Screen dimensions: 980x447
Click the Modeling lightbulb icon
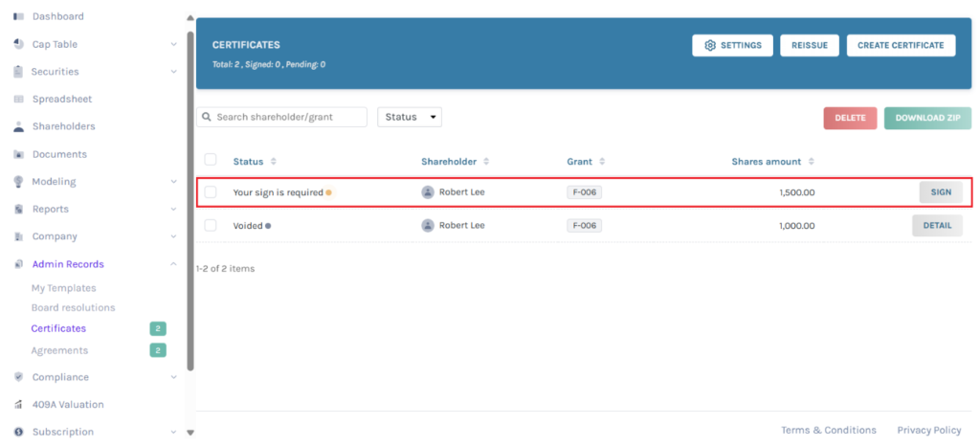[19, 181]
